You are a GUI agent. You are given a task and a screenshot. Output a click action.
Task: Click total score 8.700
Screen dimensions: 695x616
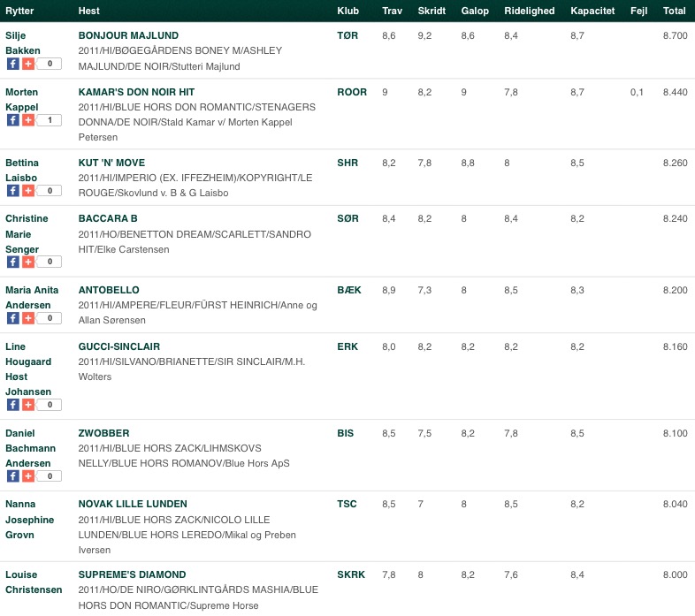point(675,35)
